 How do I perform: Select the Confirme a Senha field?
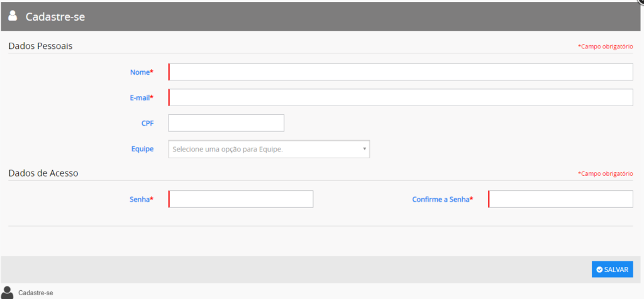click(x=560, y=199)
